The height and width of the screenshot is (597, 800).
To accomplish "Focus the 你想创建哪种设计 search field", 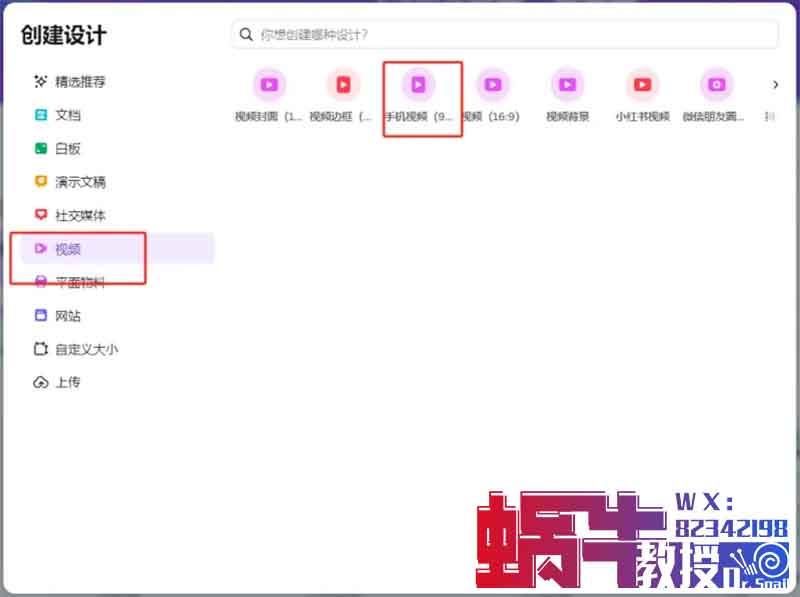I will pos(510,35).
